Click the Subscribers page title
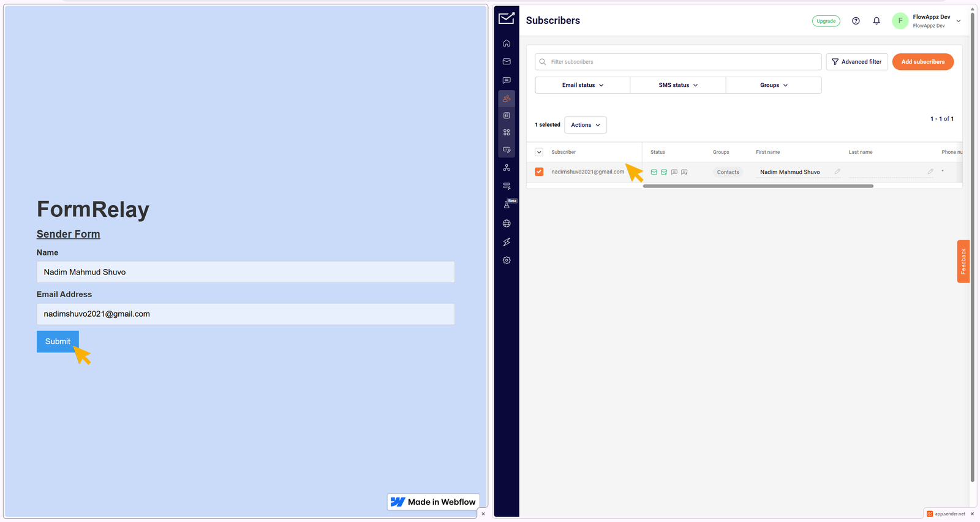Viewport: 980px width, 522px height. (x=553, y=20)
